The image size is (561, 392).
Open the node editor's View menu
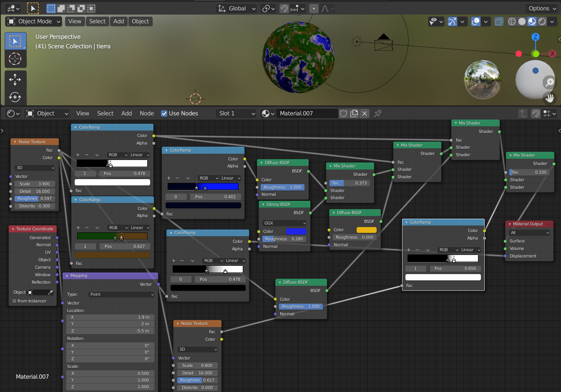(x=83, y=113)
